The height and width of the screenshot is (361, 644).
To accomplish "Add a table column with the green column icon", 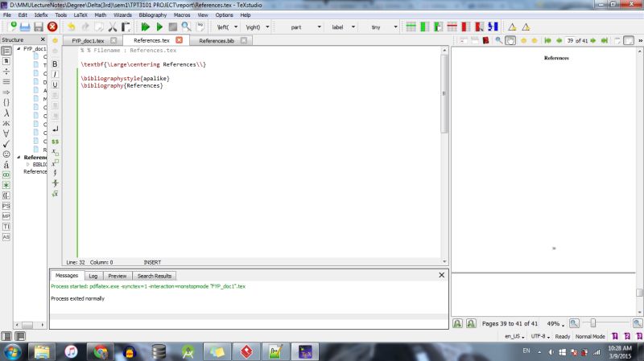I will coord(425,27).
